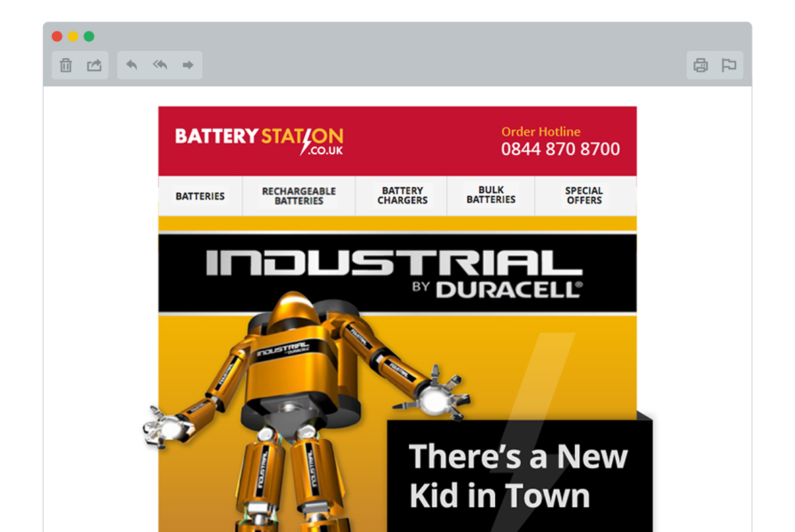Viewport: 795px width, 532px height.
Task: View Special Offers menu item
Action: point(584,195)
